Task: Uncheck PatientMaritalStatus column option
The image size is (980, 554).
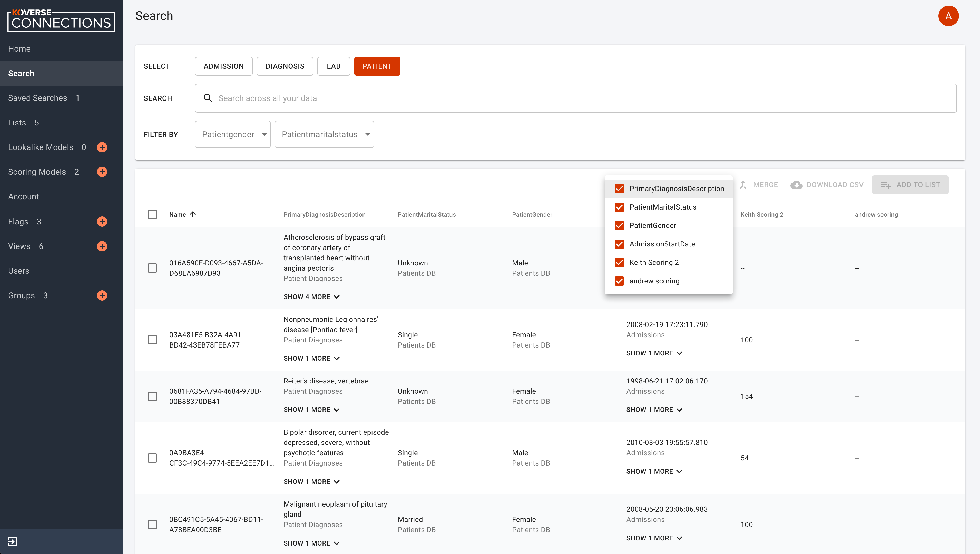Action: [x=619, y=207]
